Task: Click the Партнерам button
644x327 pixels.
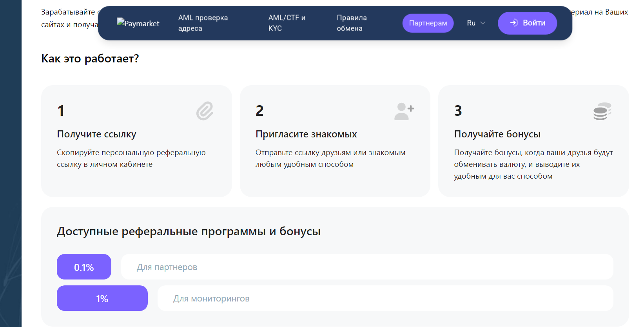Action: point(428,23)
